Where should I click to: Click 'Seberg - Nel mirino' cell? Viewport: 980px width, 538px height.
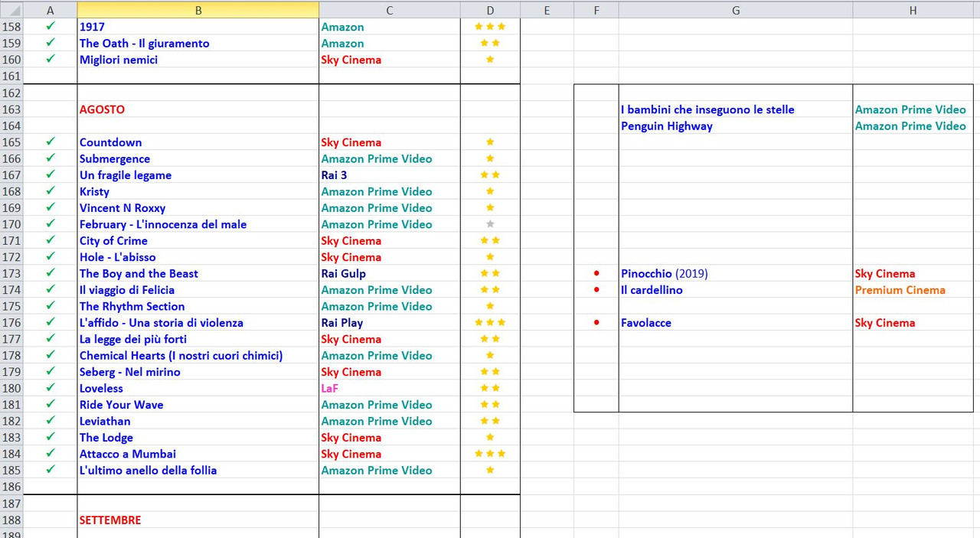point(198,372)
